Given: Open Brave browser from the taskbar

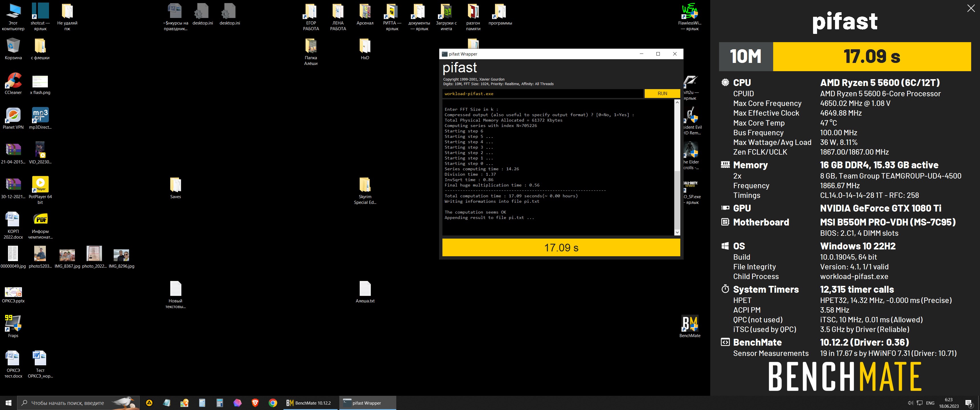Looking at the screenshot, I should click(255, 403).
